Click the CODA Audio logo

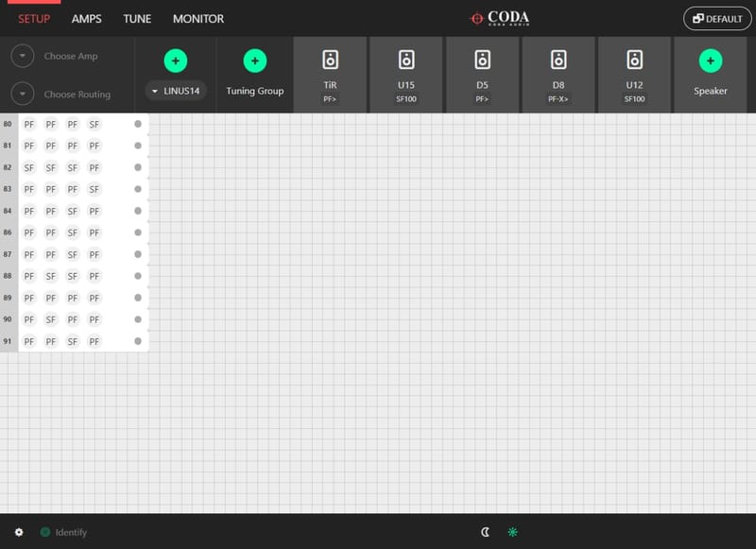pos(501,19)
